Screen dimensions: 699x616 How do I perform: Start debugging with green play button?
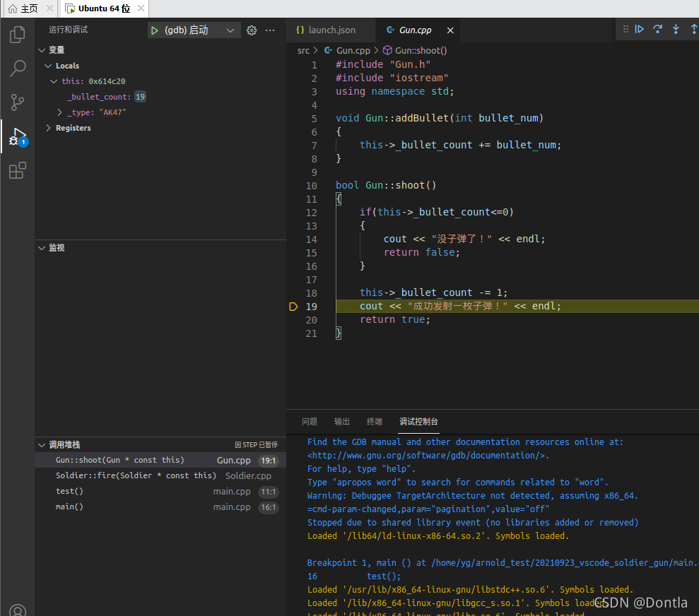click(154, 30)
